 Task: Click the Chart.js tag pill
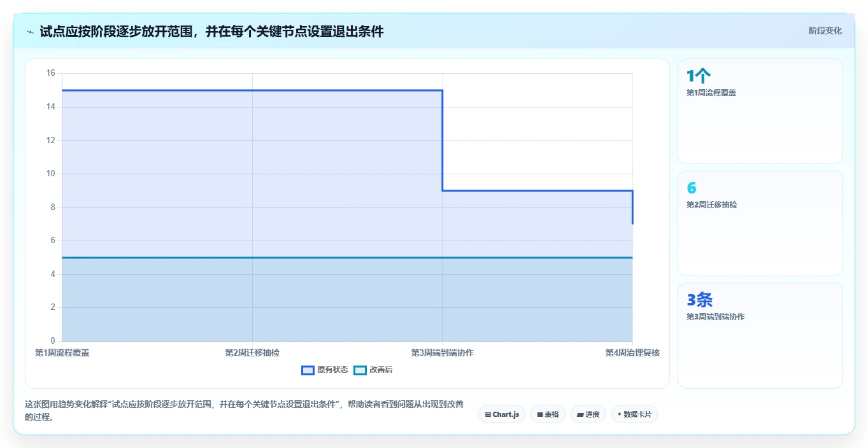[502, 414]
